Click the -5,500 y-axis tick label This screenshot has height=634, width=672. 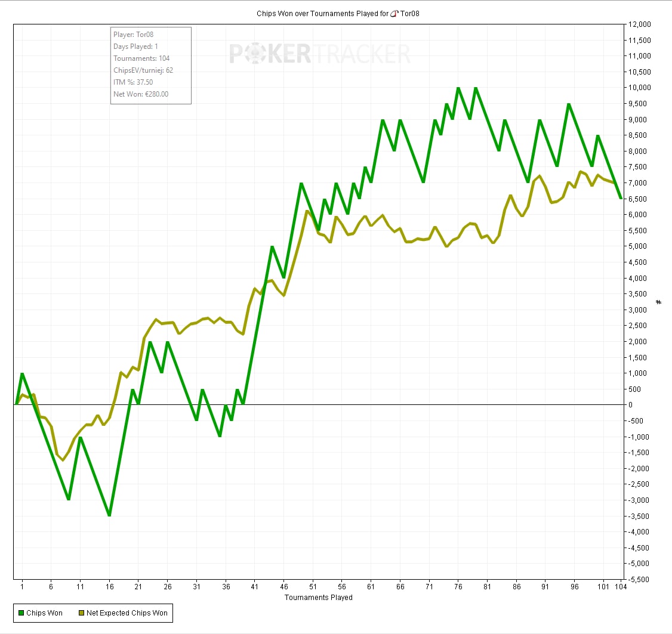coord(638,579)
